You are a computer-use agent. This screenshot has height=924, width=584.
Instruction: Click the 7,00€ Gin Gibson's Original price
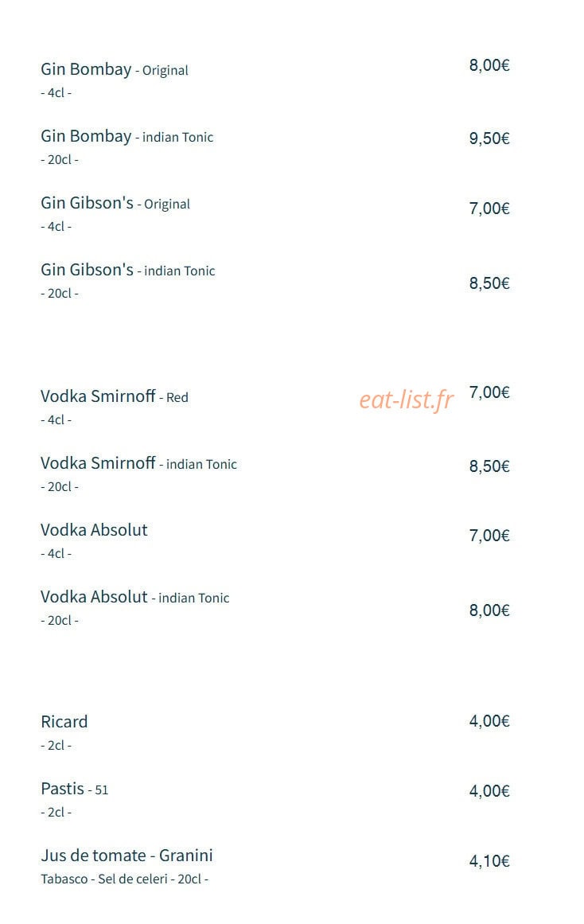point(489,209)
